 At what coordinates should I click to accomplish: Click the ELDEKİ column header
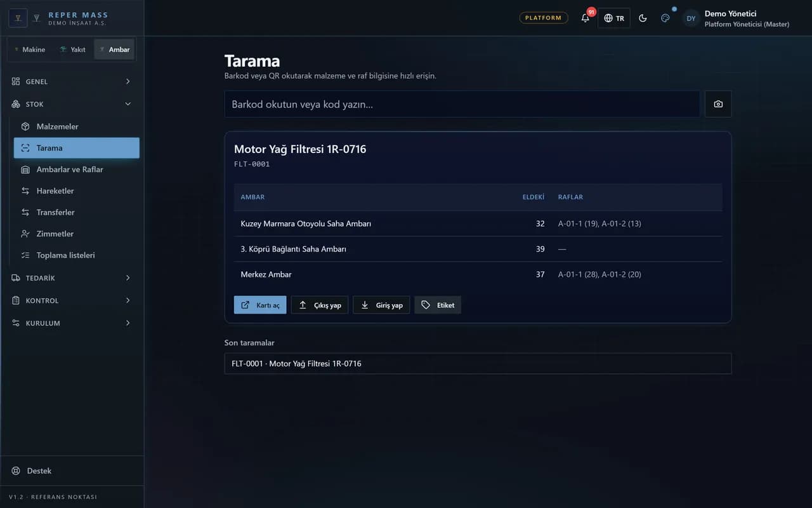[534, 197]
